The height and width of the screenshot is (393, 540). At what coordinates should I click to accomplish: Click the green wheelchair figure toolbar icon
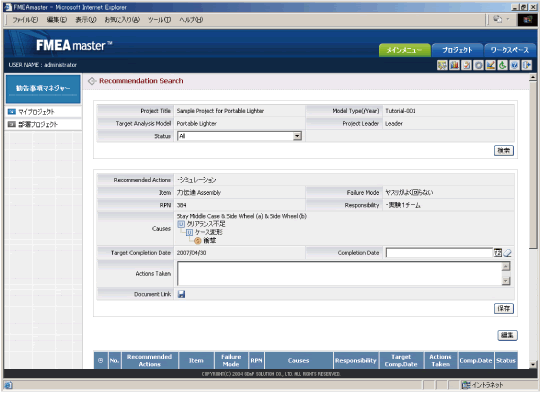(x=502, y=65)
